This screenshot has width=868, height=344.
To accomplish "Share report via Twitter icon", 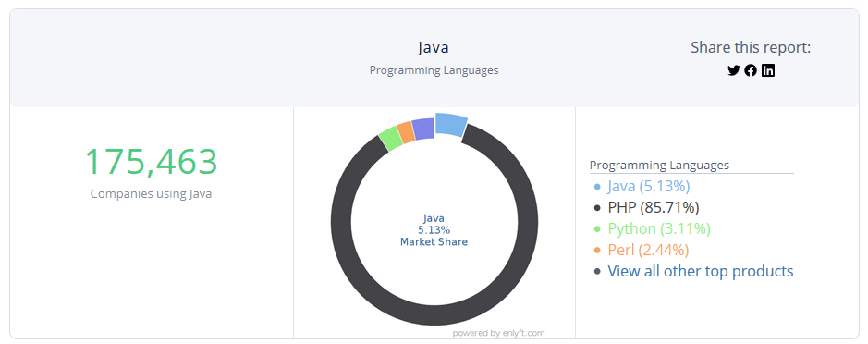I will tap(733, 70).
